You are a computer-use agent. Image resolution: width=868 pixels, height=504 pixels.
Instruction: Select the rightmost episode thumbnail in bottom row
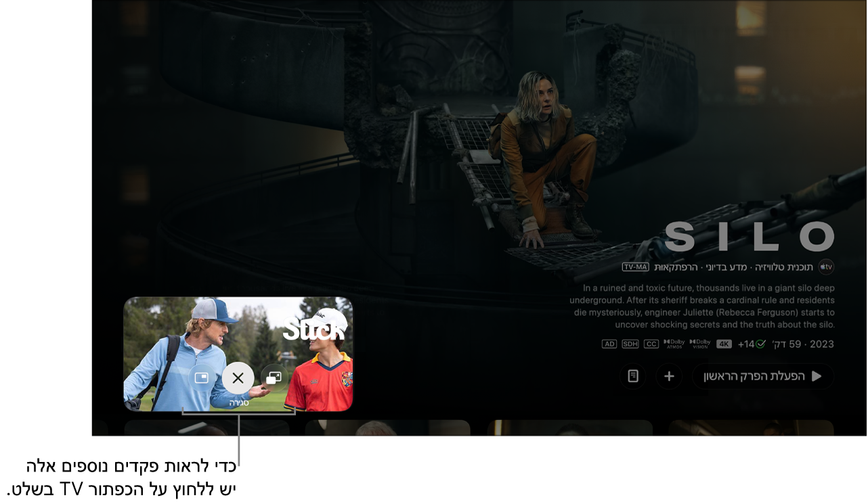click(x=751, y=428)
